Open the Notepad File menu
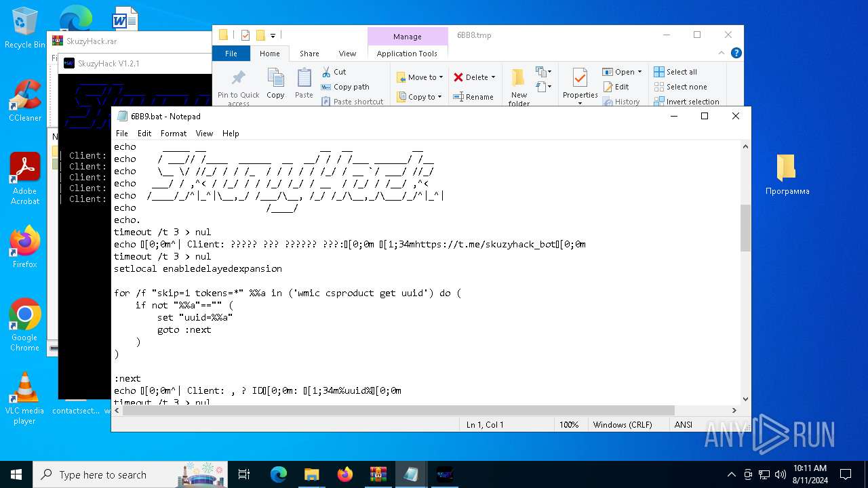Image resolution: width=868 pixels, height=488 pixels. (122, 134)
